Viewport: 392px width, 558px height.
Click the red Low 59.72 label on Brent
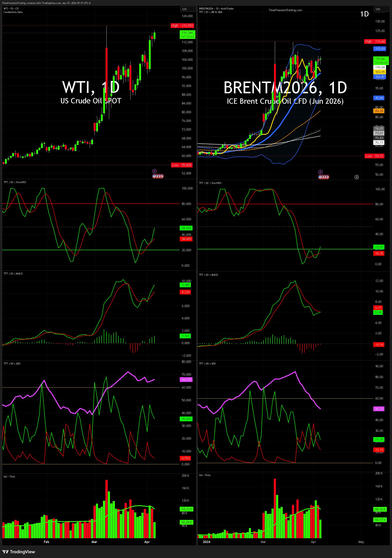click(x=374, y=156)
